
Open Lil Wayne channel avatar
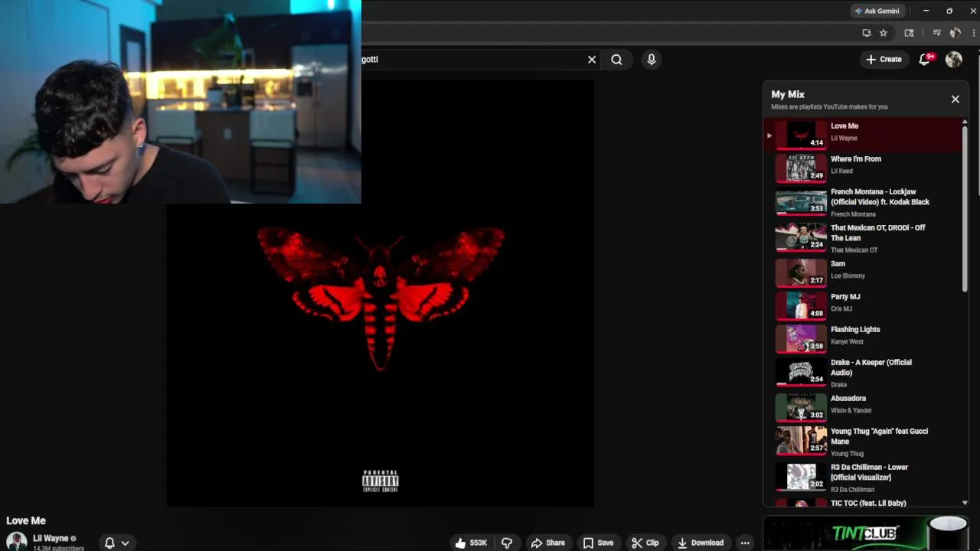click(x=17, y=542)
